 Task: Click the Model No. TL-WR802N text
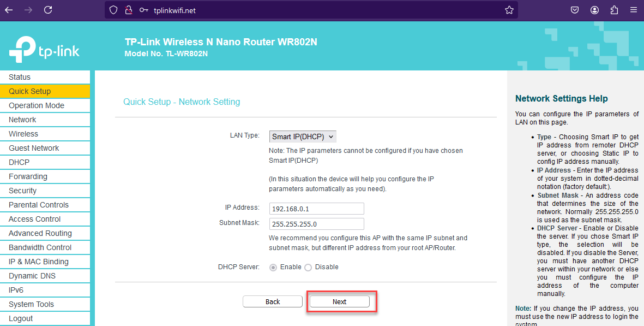166,54
